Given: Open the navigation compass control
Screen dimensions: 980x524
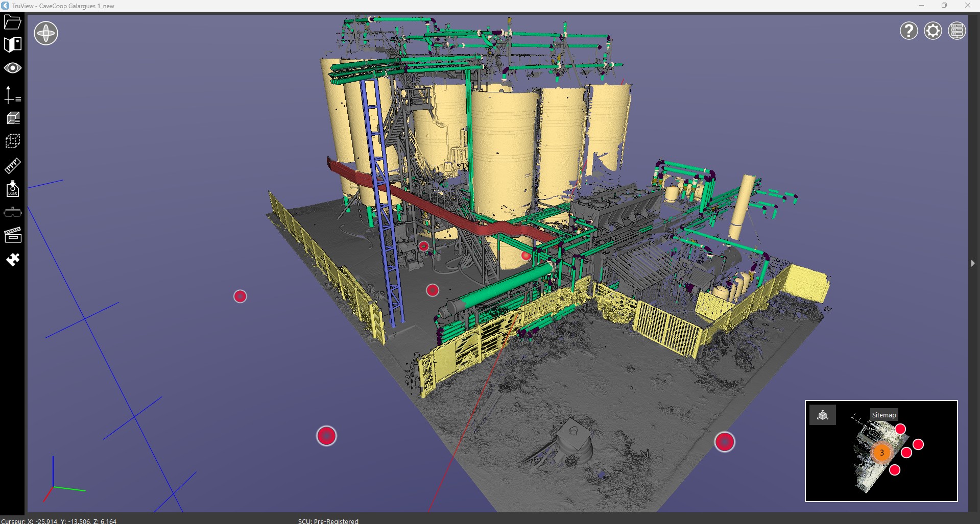Looking at the screenshot, I should point(45,33).
